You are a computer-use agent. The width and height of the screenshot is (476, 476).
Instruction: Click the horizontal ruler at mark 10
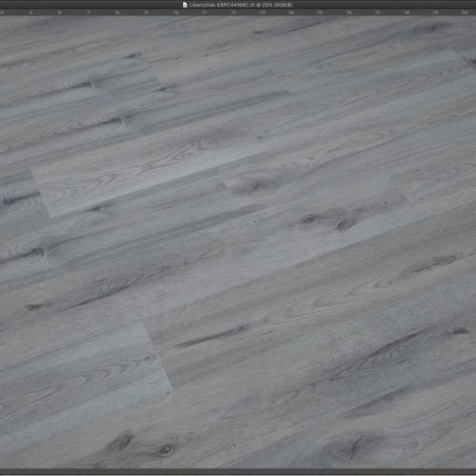coord(176,13)
